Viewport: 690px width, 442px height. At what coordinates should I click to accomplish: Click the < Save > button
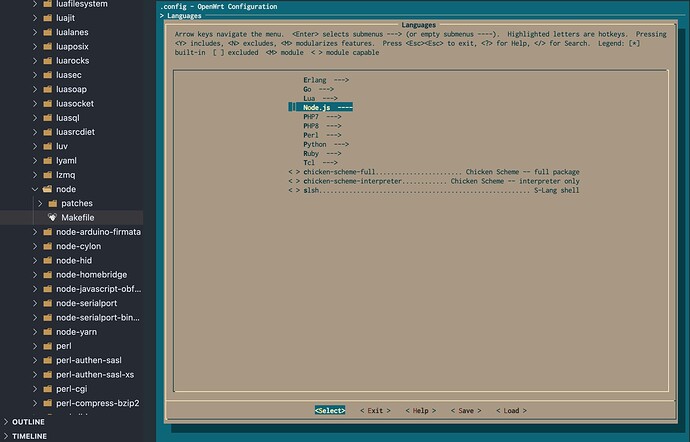tap(466, 410)
